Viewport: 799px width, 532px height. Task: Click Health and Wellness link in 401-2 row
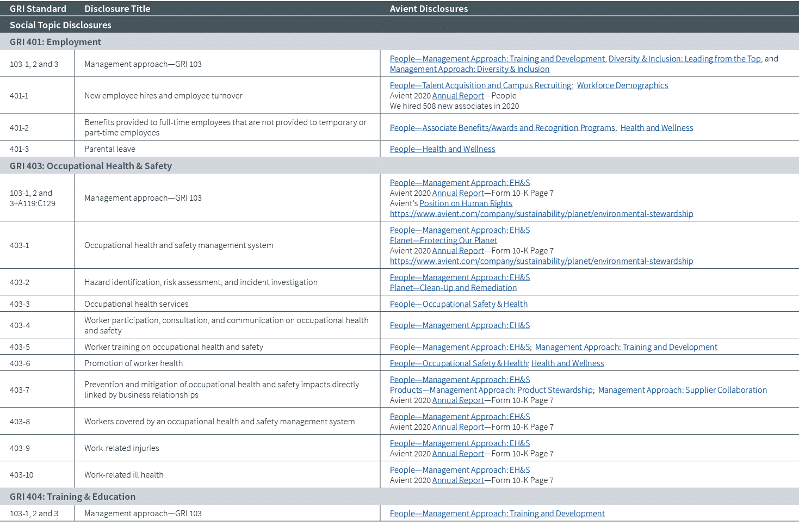click(x=656, y=128)
